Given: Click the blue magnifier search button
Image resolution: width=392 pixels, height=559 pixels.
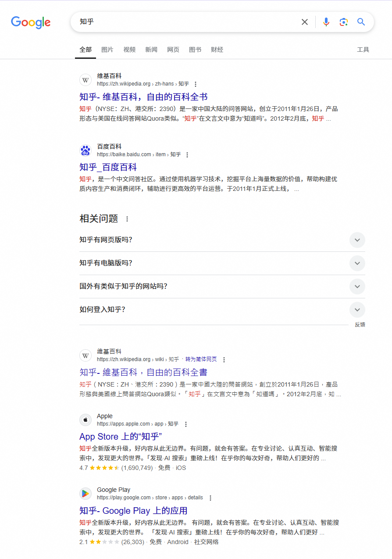Looking at the screenshot, I should point(361,22).
